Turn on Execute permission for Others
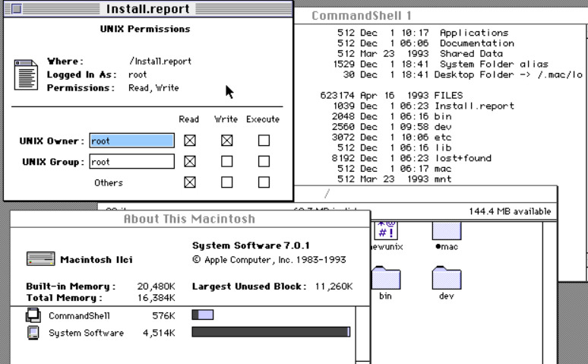 point(264,182)
